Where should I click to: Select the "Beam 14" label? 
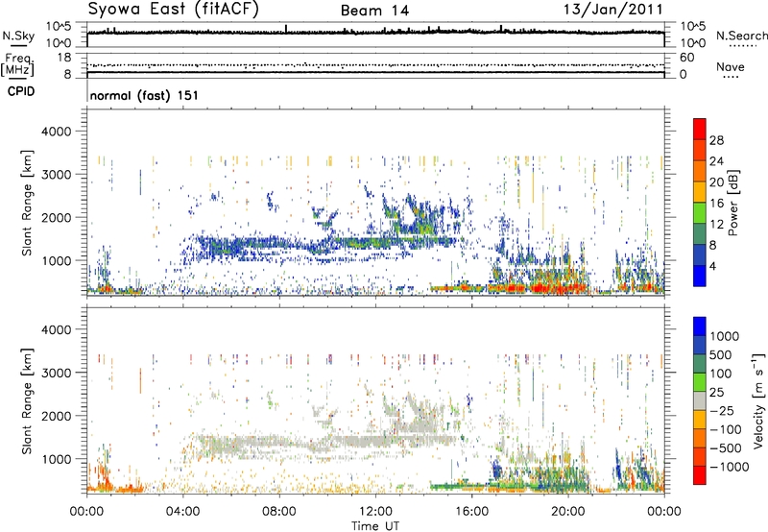[x=374, y=11]
